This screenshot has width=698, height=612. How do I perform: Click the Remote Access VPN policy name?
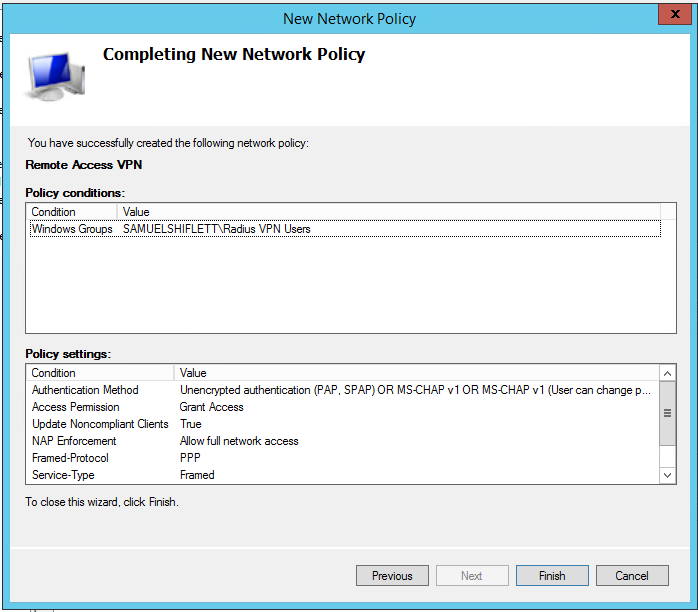pyautogui.click(x=84, y=165)
